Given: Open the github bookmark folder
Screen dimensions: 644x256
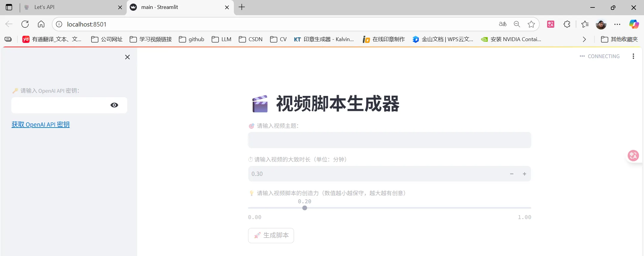Looking at the screenshot, I should click(x=191, y=39).
